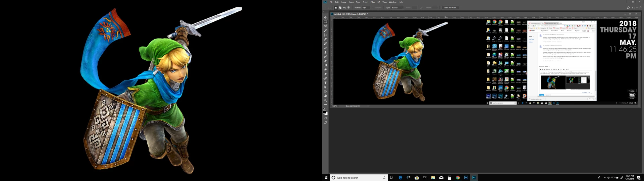The width and height of the screenshot is (644, 181).
Task: Open the Filter menu
Action: pyautogui.click(x=373, y=2)
